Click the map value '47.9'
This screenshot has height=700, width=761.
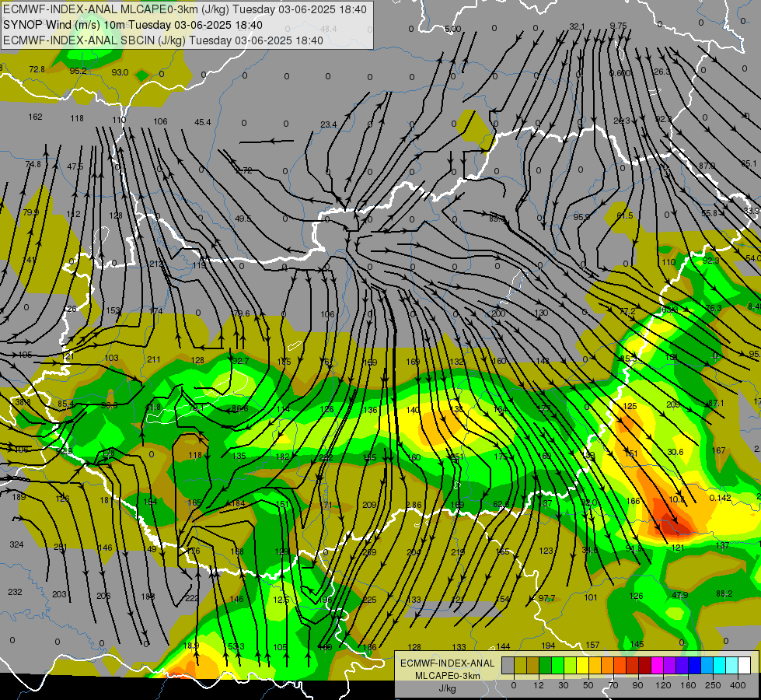[x=680, y=595]
